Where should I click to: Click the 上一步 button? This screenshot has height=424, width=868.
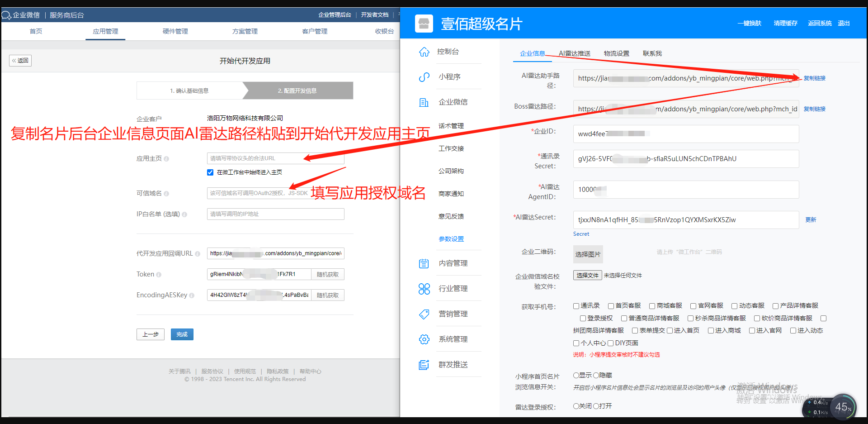pyautogui.click(x=151, y=334)
